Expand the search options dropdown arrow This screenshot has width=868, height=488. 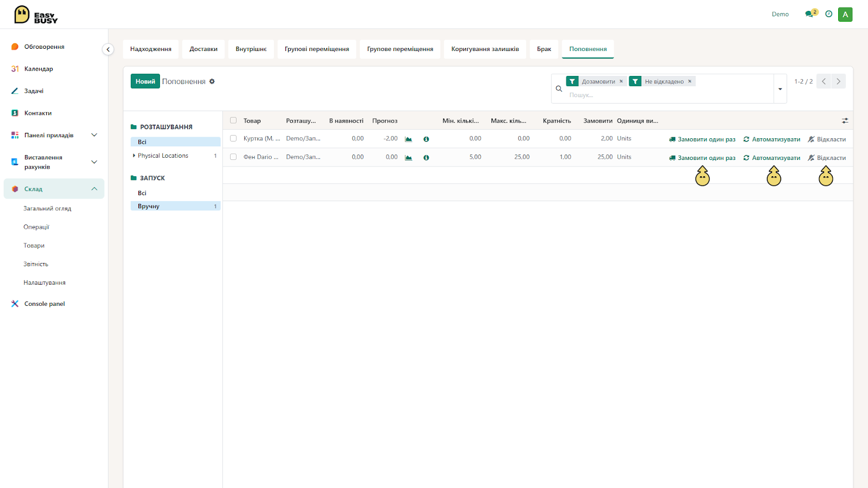(780, 89)
